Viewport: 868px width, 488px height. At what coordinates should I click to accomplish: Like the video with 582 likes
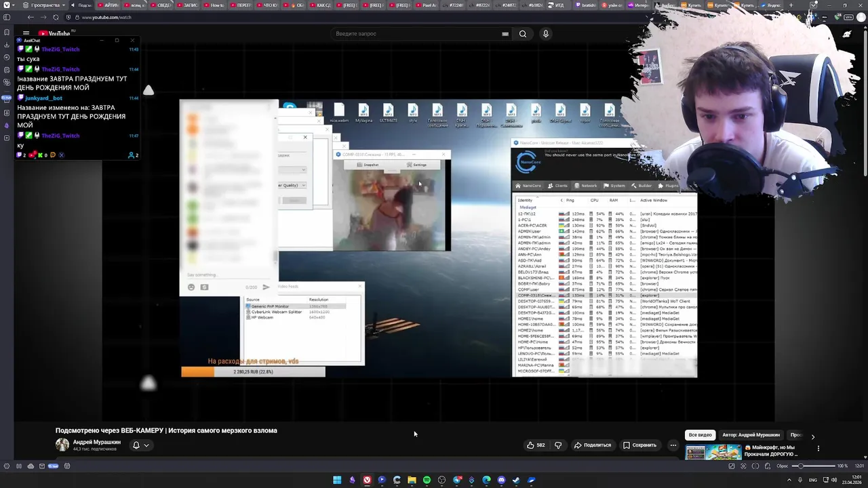click(536, 445)
